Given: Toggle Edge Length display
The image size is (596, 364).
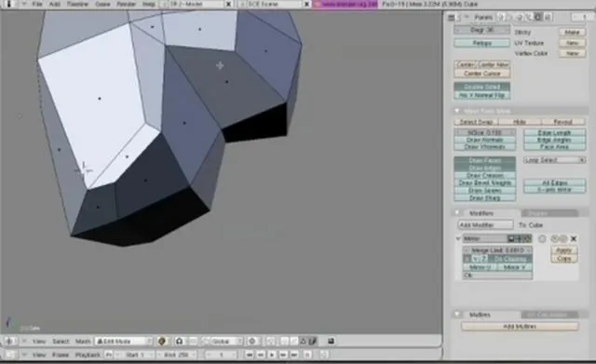Looking at the screenshot, I should tap(554, 132).
